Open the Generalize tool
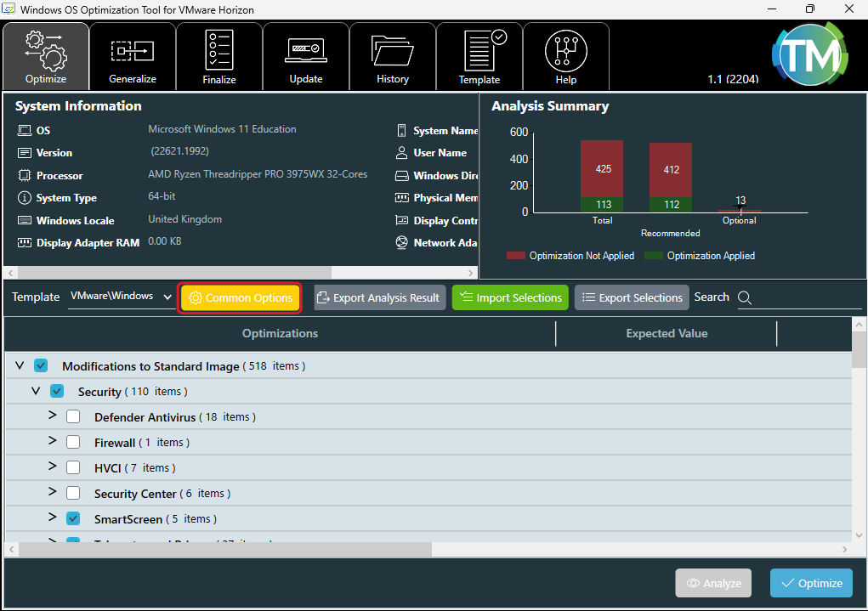The image size is (868, 611). (133, 51)
